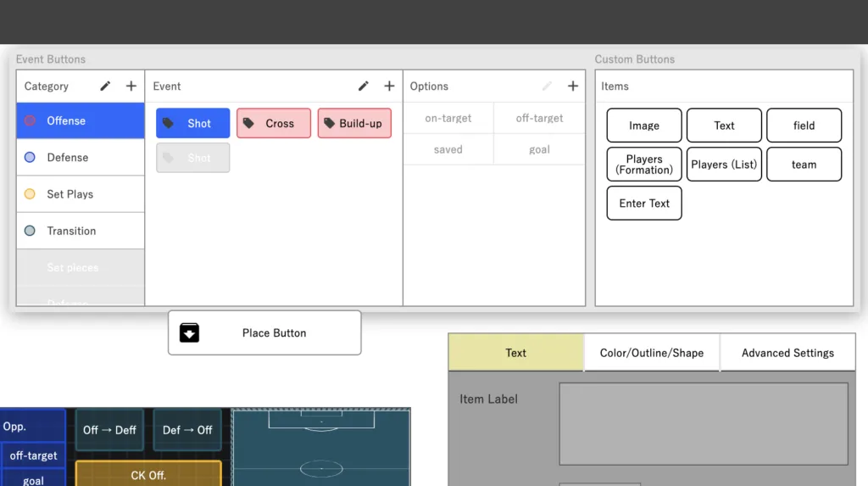This screenshot has width=868, height=486.
Task: Add a Players (List) item
Action: click(724, 164)
